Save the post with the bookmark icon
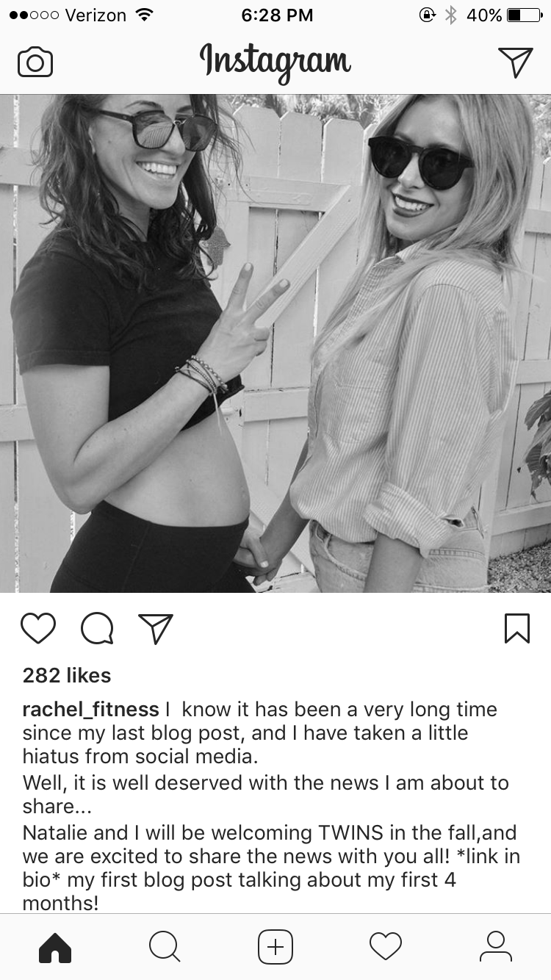This screenshot has height=980, width=551. (517, 629)
